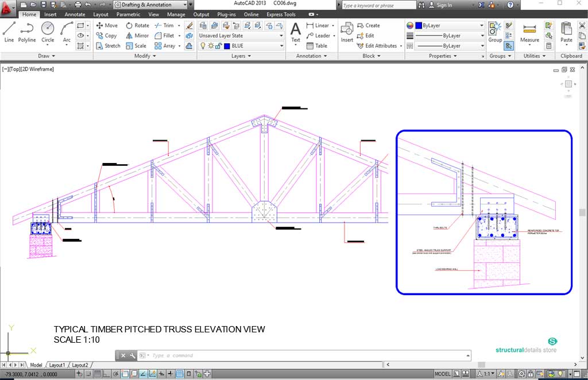Open the Layout1 tab
The height and width of the screenshot is (380, 588).
tap(57, 365)
